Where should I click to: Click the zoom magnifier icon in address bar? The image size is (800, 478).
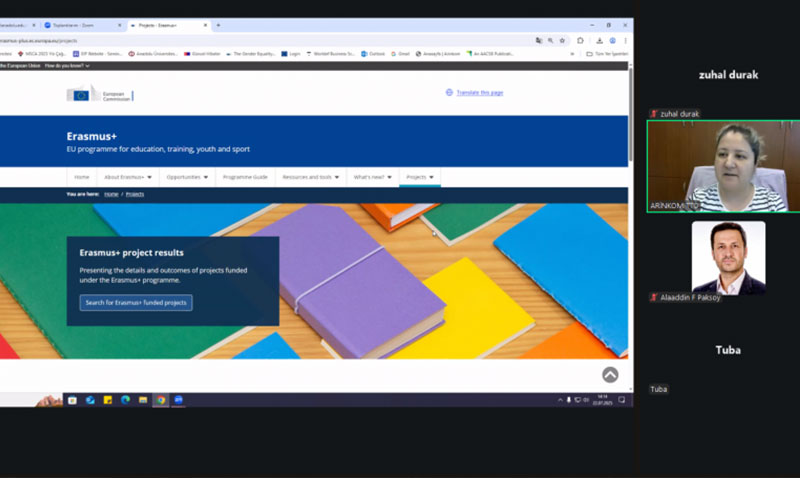[x=551, y=40]
